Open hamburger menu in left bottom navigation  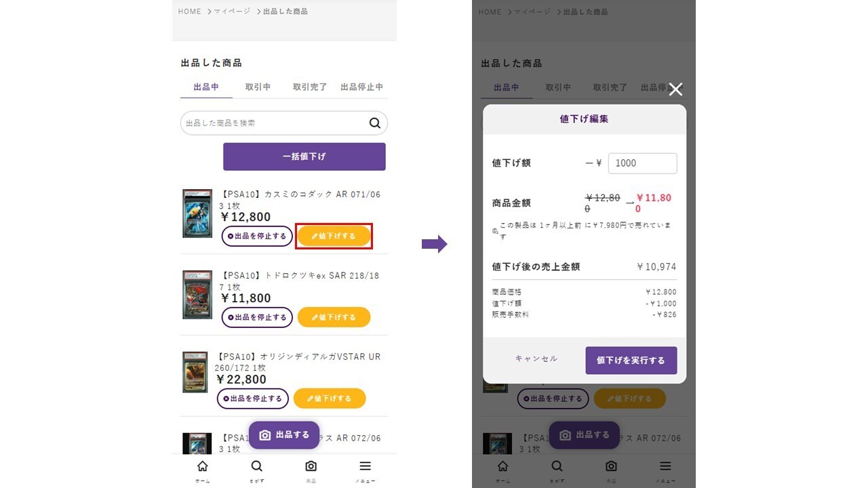pos(365,466)
